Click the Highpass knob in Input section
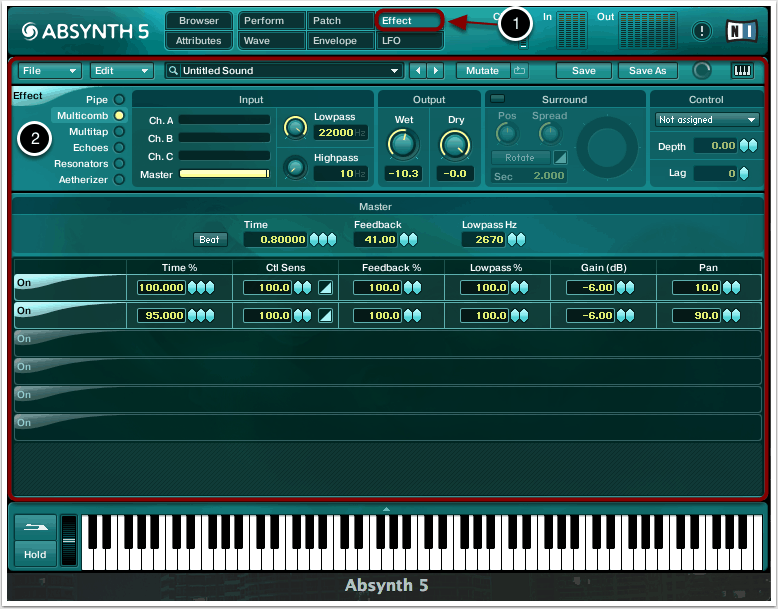778x609 pixels. point(295,168)
